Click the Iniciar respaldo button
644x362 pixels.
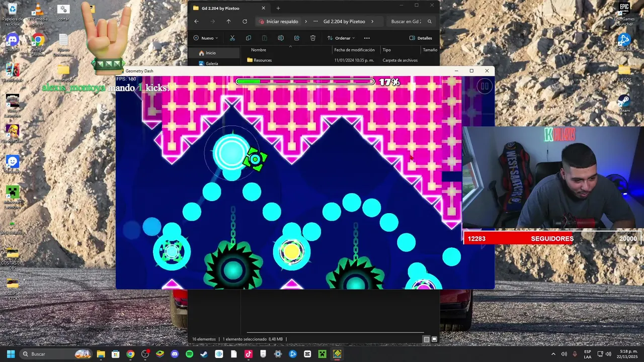[279, 22]
